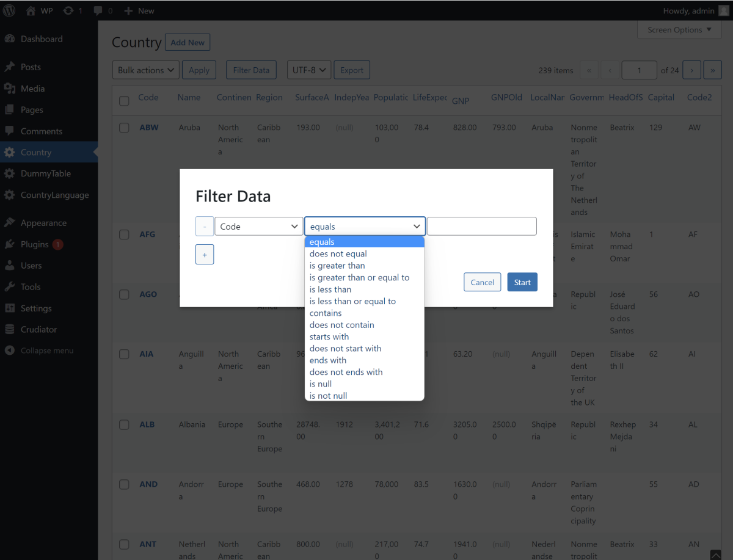
Task: Open the Code column dropdown in filter
Action: coord(259,226)
